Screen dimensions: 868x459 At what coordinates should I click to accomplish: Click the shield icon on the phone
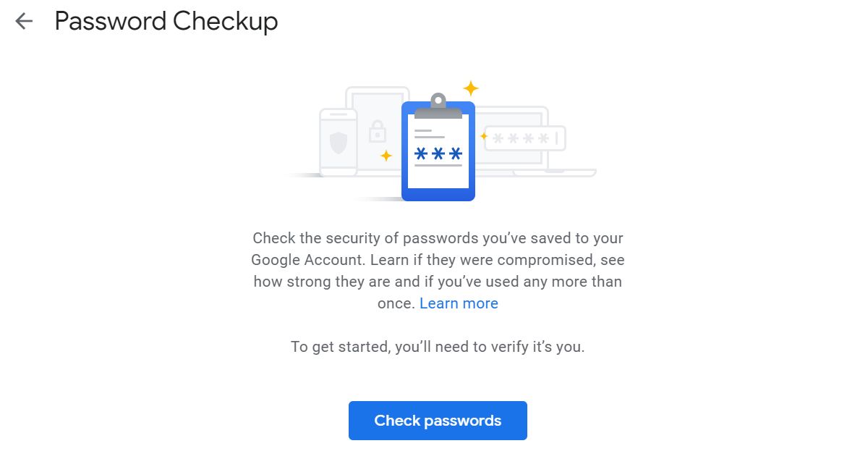click(x=339, y=142)
